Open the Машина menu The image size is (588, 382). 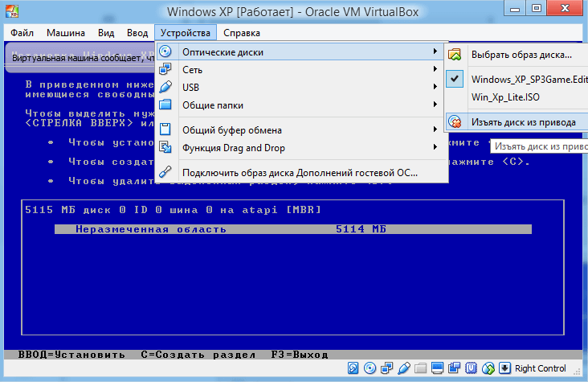pyautogui.click(x=66, y=33)
